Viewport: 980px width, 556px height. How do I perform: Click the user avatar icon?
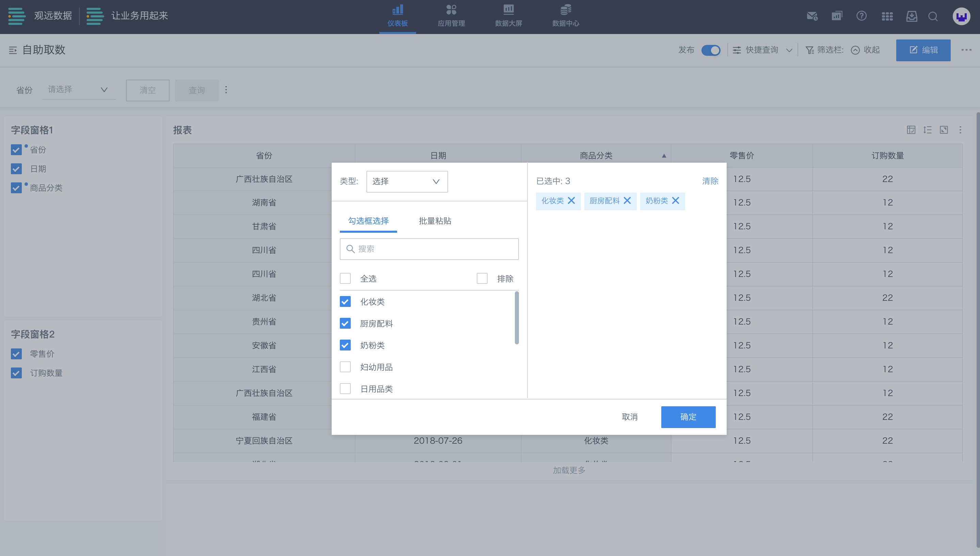[x=961, y=16]
